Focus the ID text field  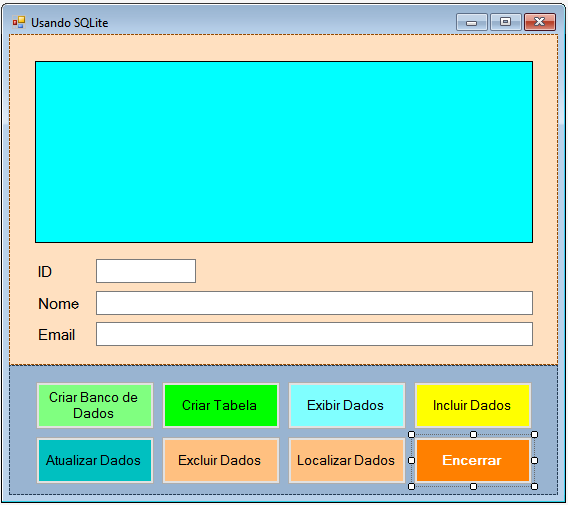click(x=146, y=271)
